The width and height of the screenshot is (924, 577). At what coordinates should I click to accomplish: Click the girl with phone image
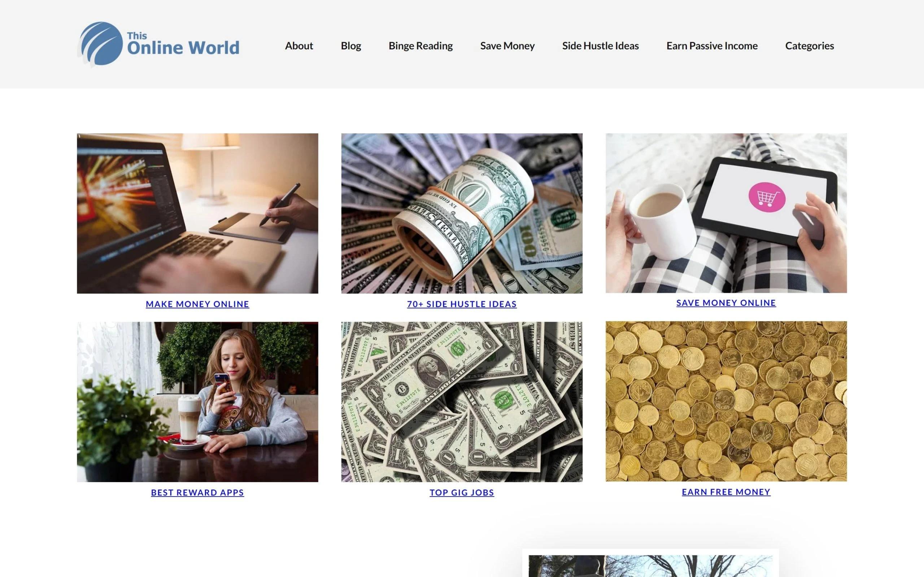point(197,402)
